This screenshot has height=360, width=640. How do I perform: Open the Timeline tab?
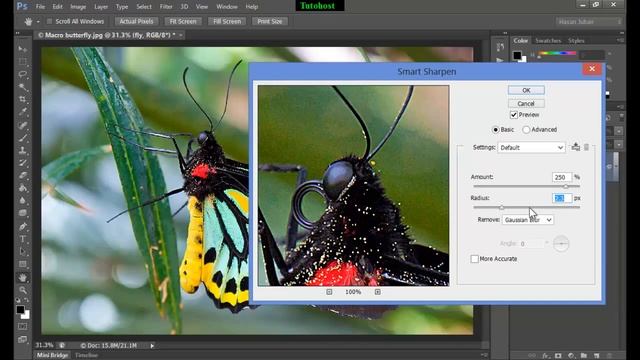coord(87,355)
